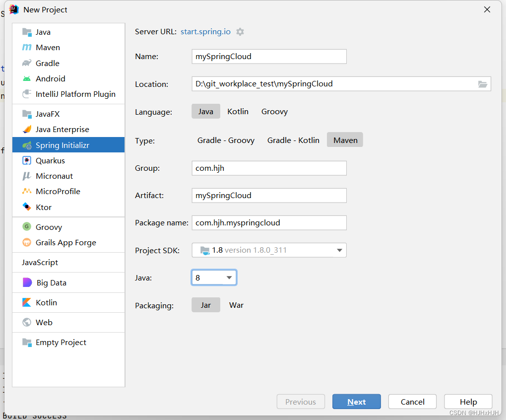Select MicroProfile label in list
Screen dimensions: 506x420
[x=58, y=192]
